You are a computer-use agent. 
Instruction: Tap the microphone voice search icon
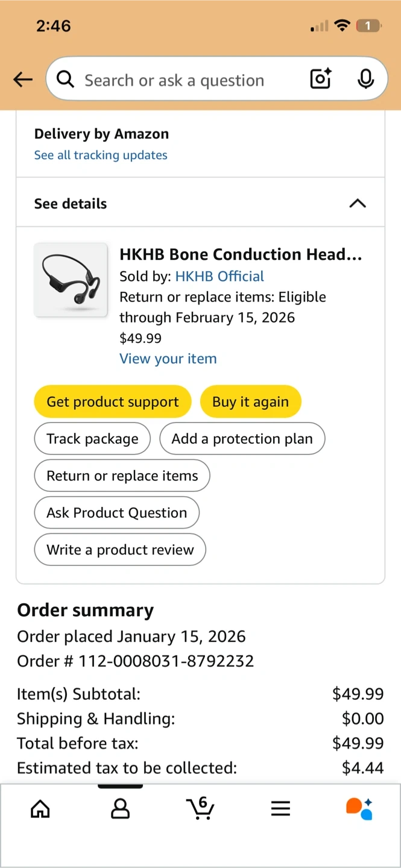(365, 79)
